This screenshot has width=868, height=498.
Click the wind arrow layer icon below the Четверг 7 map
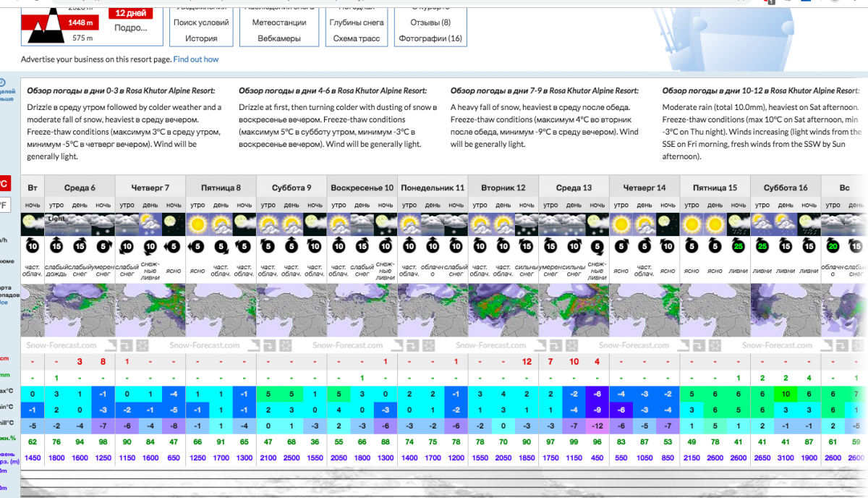click(127, 345)
